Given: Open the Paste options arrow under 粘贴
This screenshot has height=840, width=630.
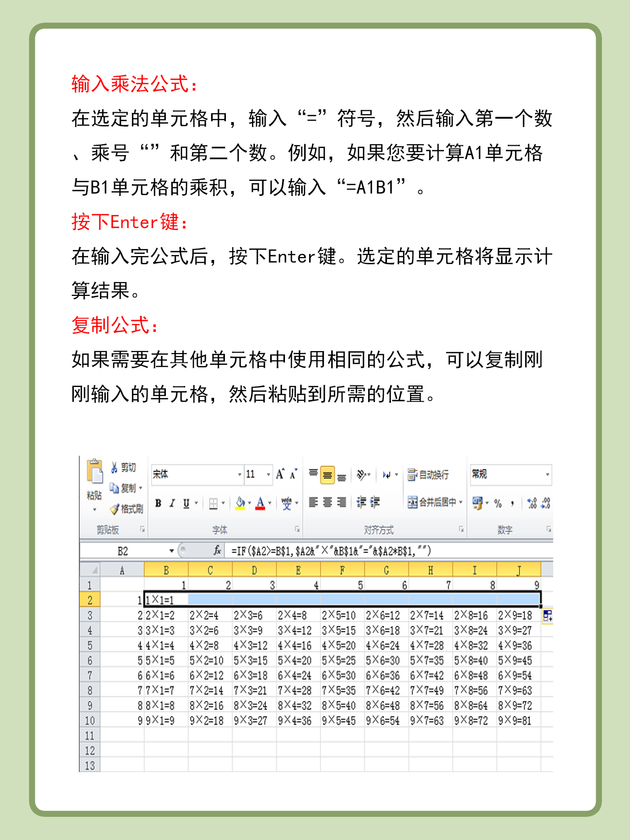Looking at the screenshot, I should pos(94,510).
